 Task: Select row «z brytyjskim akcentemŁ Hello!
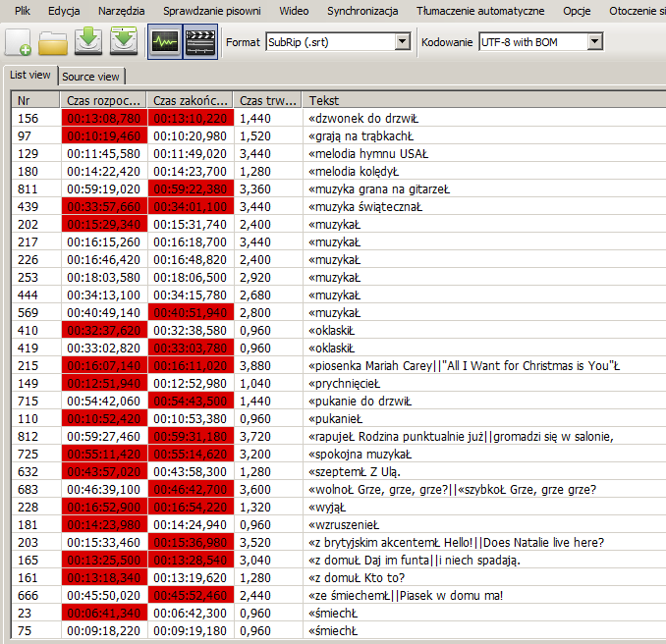339,543
